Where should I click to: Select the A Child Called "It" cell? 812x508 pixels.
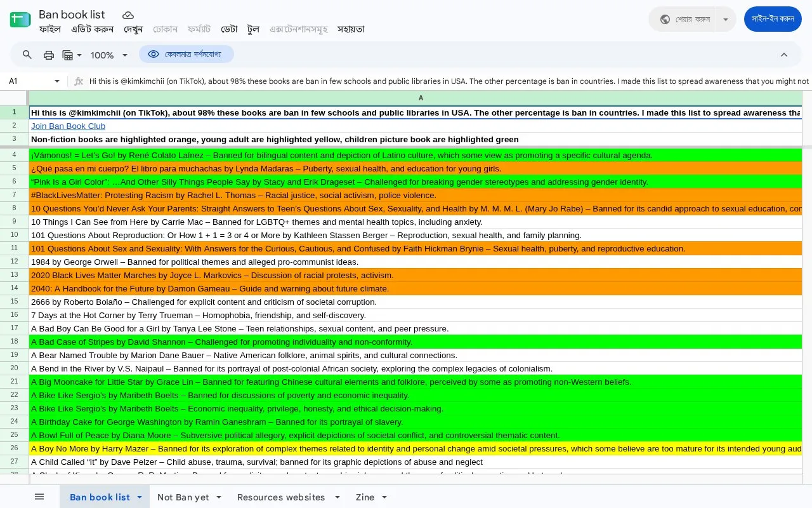[416, 462]
